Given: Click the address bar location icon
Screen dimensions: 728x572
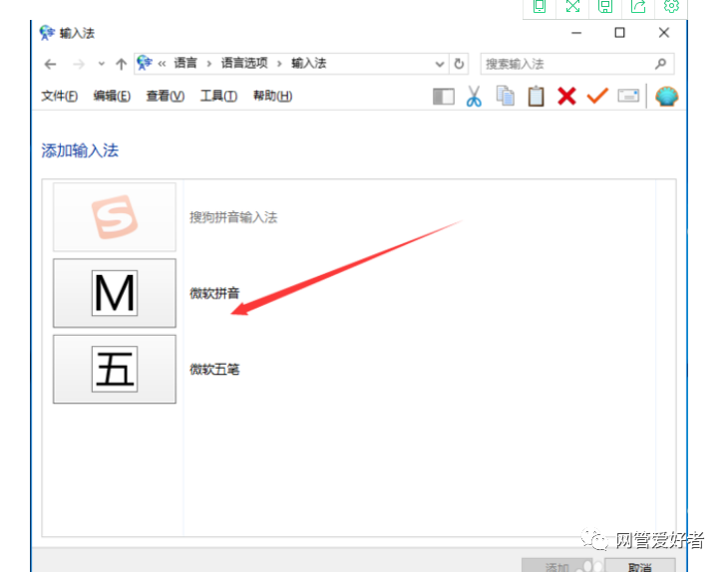Looking at the screenshot, I should click(x=145, y=63).
